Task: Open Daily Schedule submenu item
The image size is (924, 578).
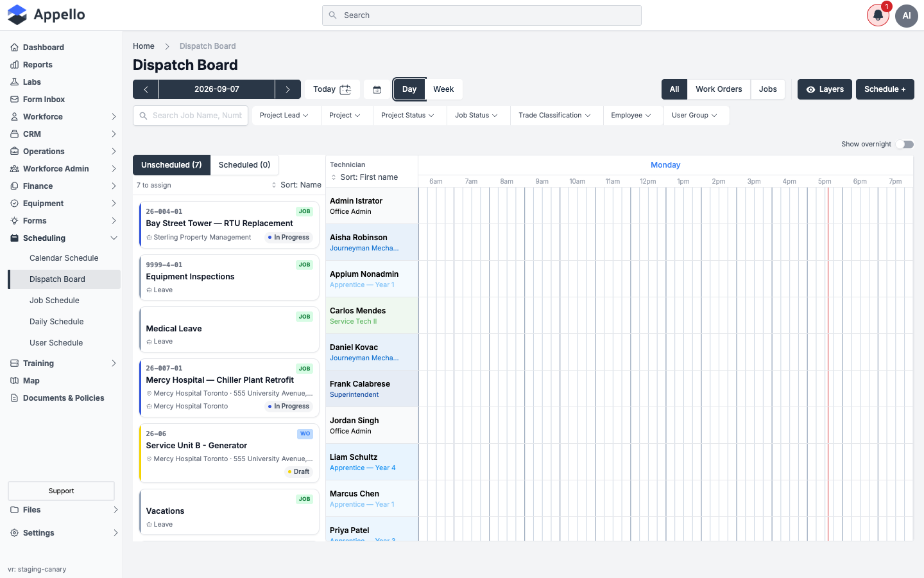Action: click(56, 322)
